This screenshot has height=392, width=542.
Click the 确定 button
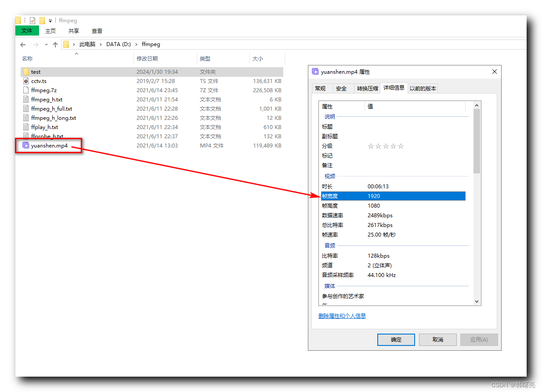(396, 340)
